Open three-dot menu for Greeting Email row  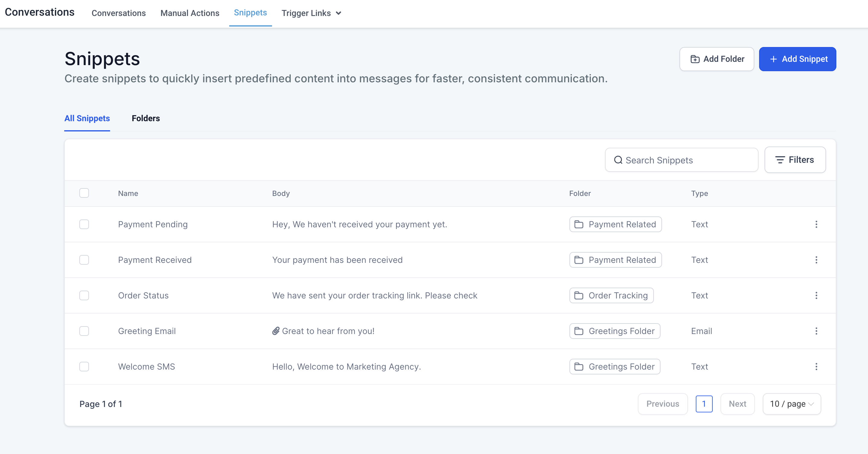816,331
